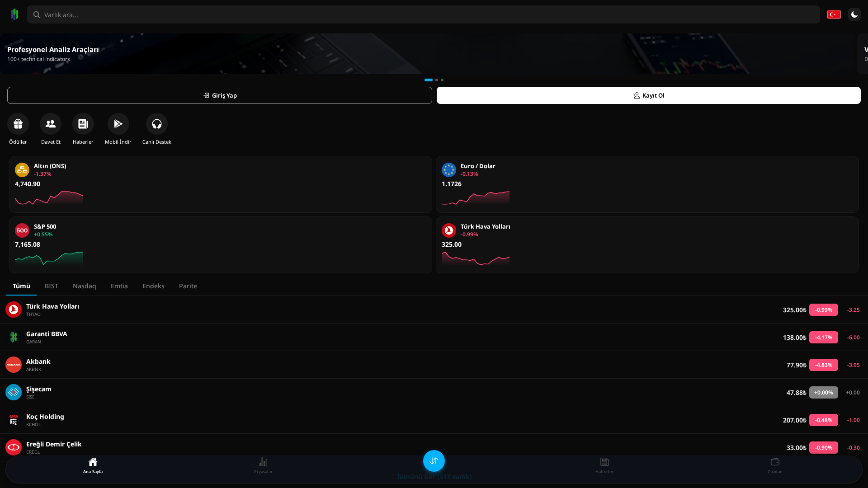868x488 pixels.
Task: Open the Türk Hava Yolları card
Action: click(647, 245)
